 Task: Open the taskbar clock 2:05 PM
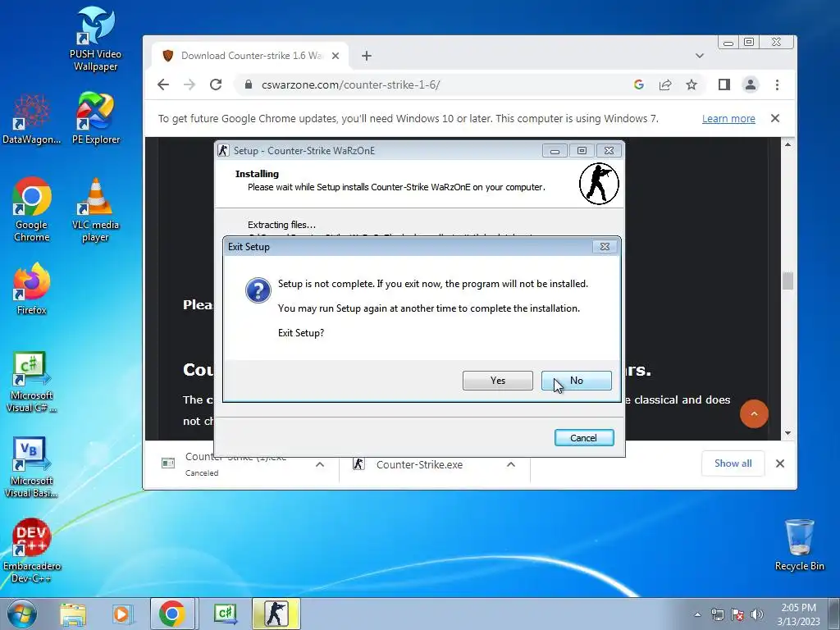pos(798,614)
